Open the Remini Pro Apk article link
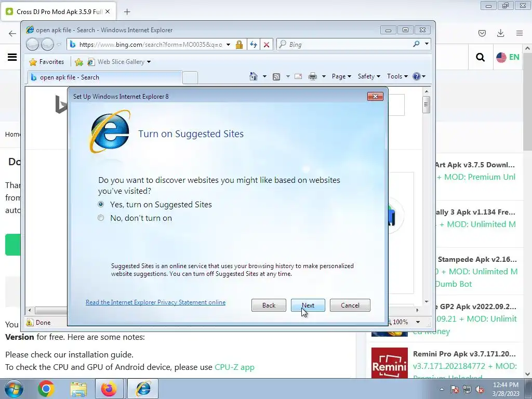Screen dimensions: 532x399 pyautogui.click(x=464, y=353)
